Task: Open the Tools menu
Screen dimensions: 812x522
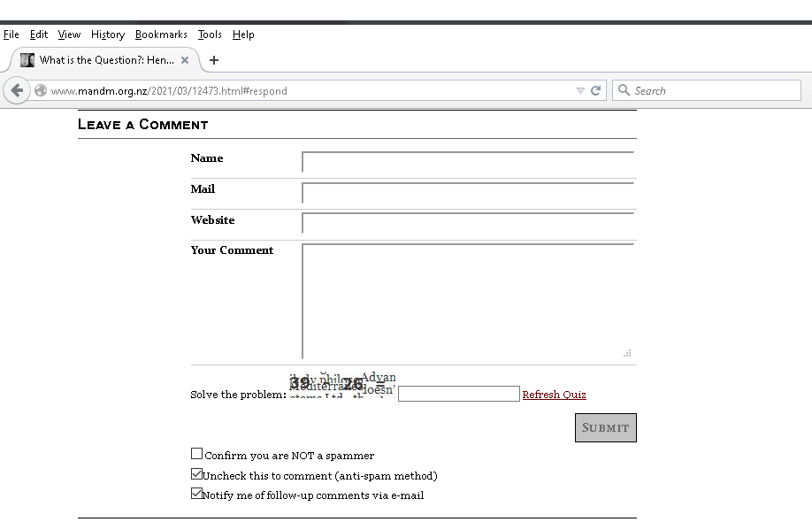Action: 210,35
